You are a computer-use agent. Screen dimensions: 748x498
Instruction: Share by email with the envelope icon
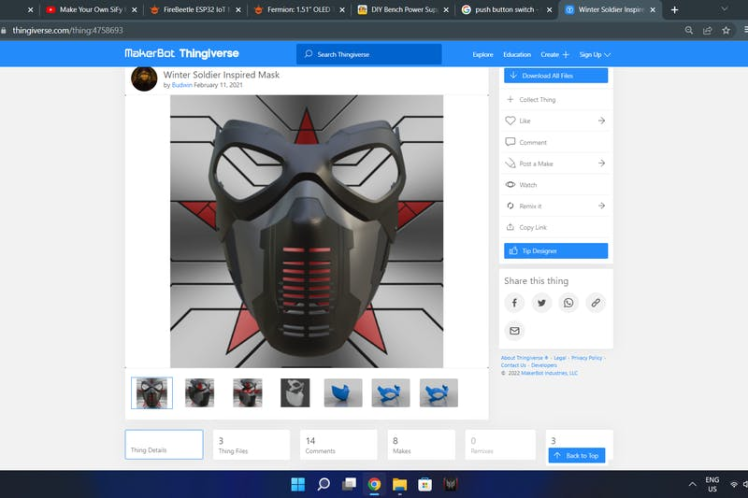click(x=514, y=331)
